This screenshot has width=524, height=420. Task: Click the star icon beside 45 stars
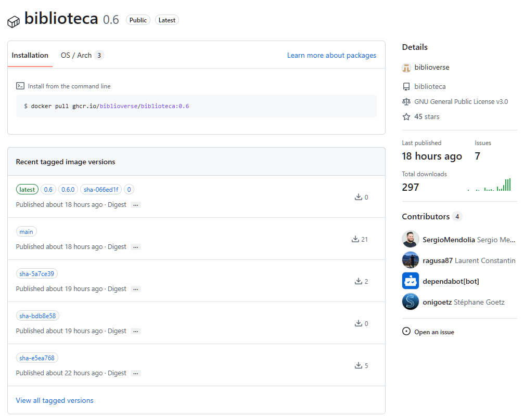pos(406,117)
